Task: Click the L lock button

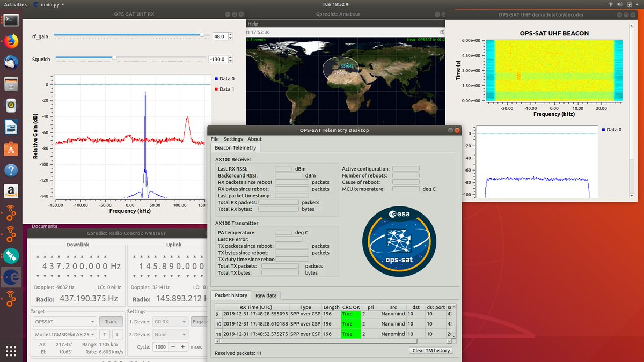Action: (118, 335)
